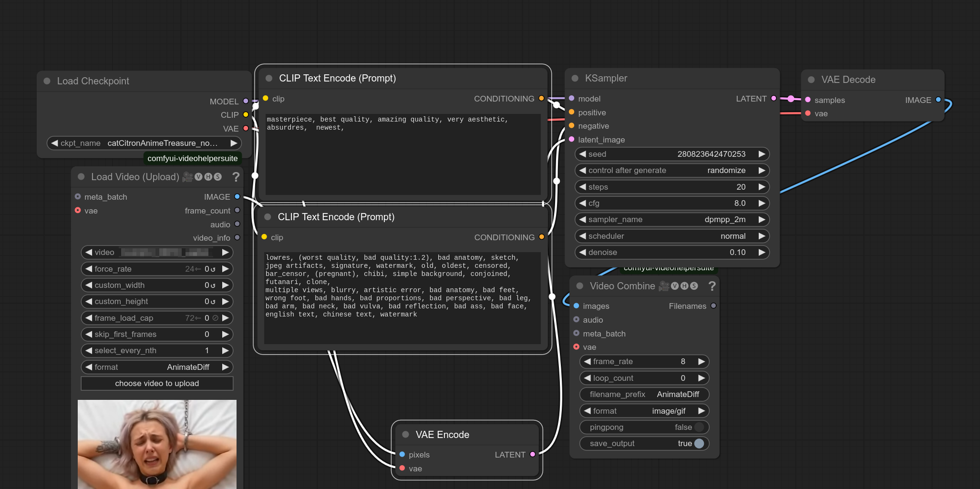980x489 pixels.
Task: Click the Filenames output port on Video Combine
Action: click(713, 306)
